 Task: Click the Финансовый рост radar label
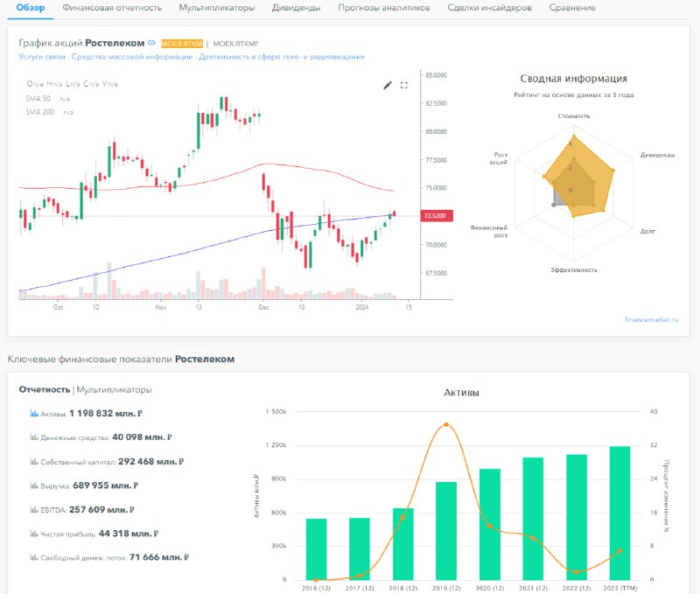click(489, 231)
